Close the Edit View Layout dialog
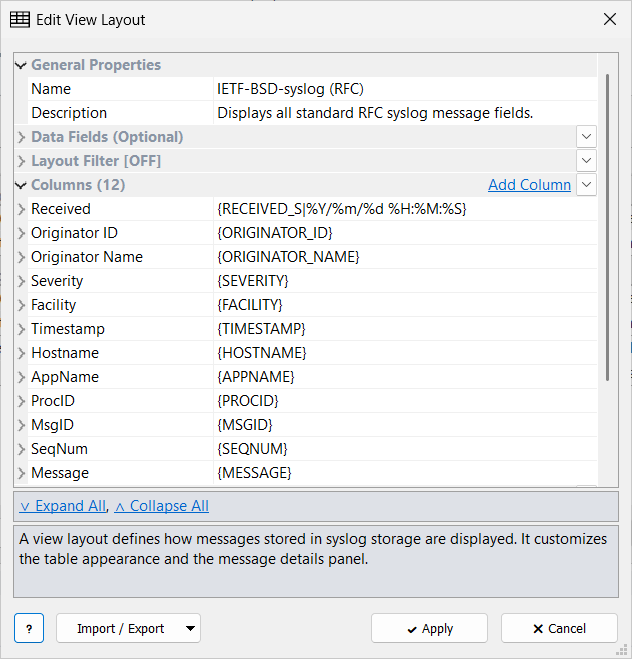The height and width of the screenshot is (659, 632). coord(610,19)
